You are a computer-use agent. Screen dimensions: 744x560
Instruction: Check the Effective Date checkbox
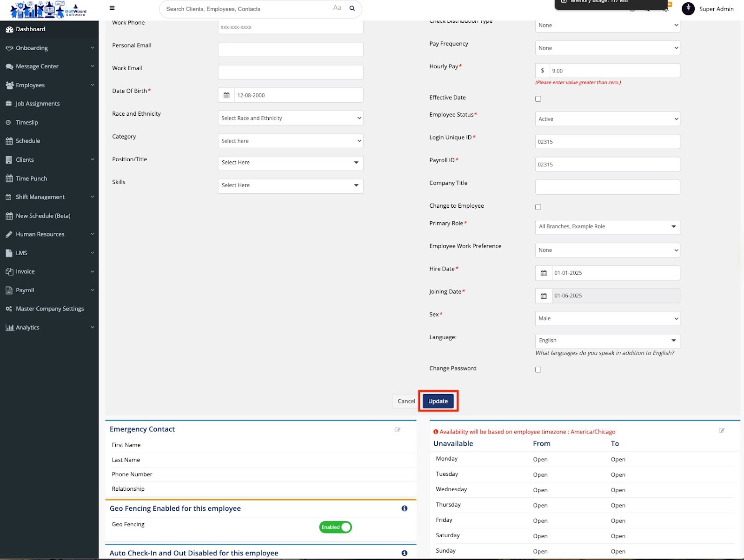point(538,99)
